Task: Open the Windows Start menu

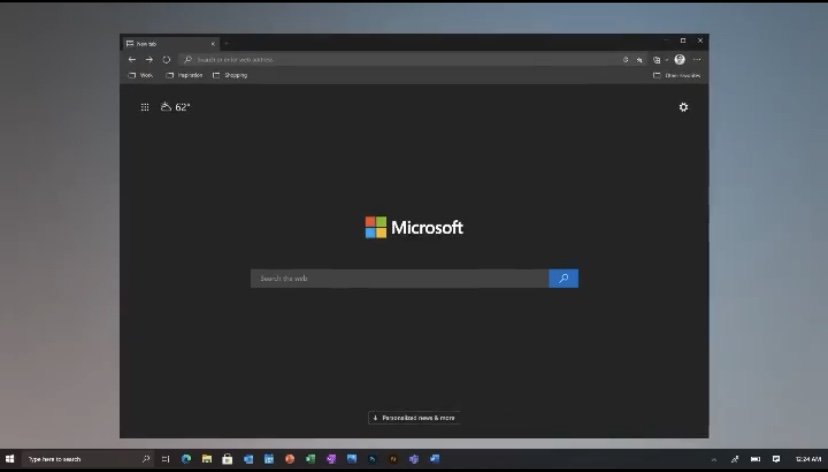Action: click(x=10, y=459)
